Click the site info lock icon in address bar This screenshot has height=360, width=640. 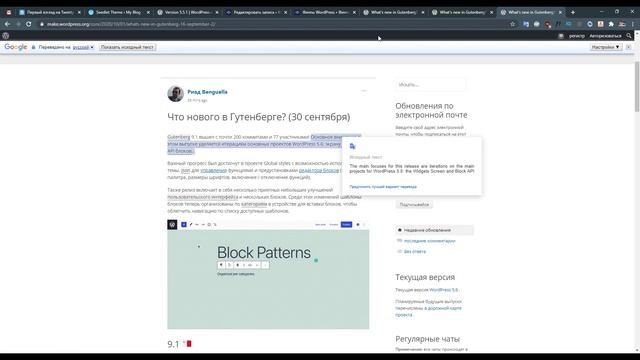[42, 24]
